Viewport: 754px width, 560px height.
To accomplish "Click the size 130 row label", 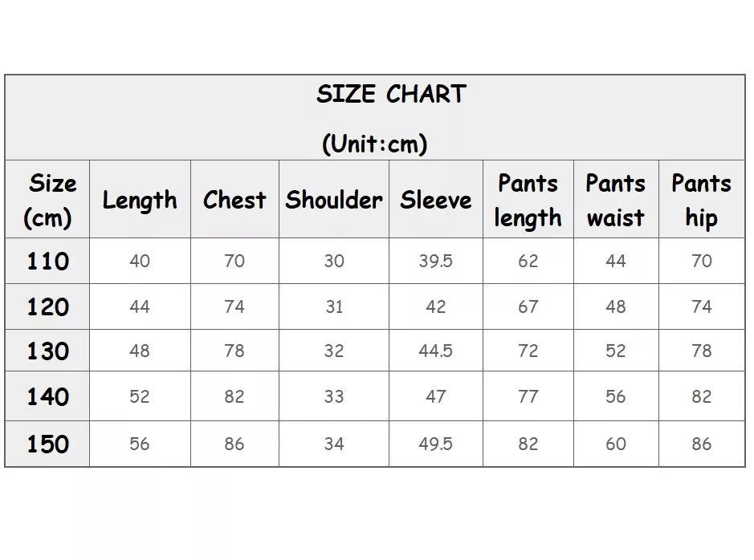I will coord(47,351).
